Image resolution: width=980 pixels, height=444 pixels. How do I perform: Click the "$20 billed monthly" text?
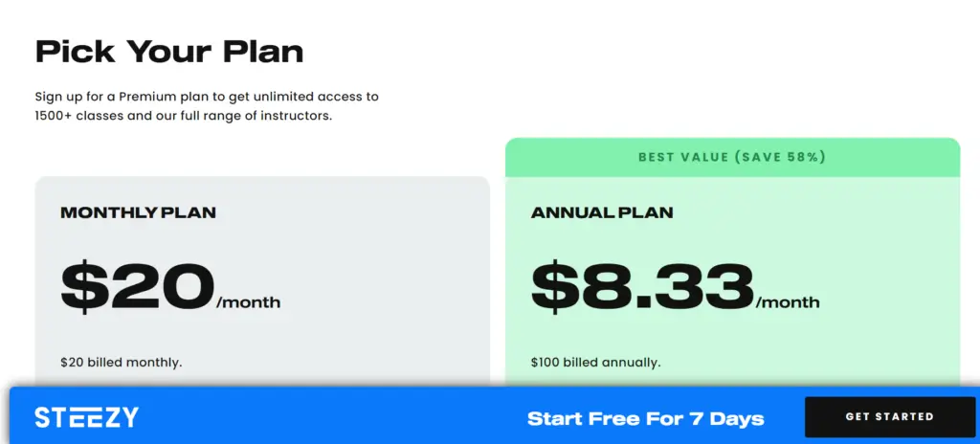(122, 362)
